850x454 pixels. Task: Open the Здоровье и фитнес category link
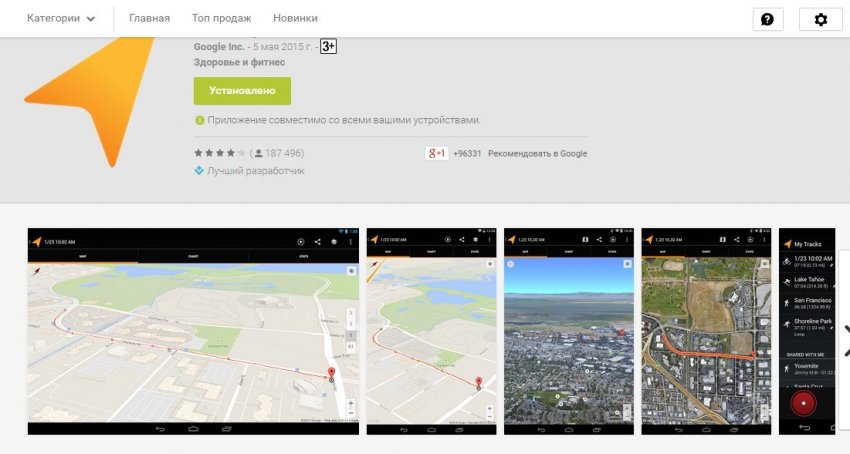239,62
